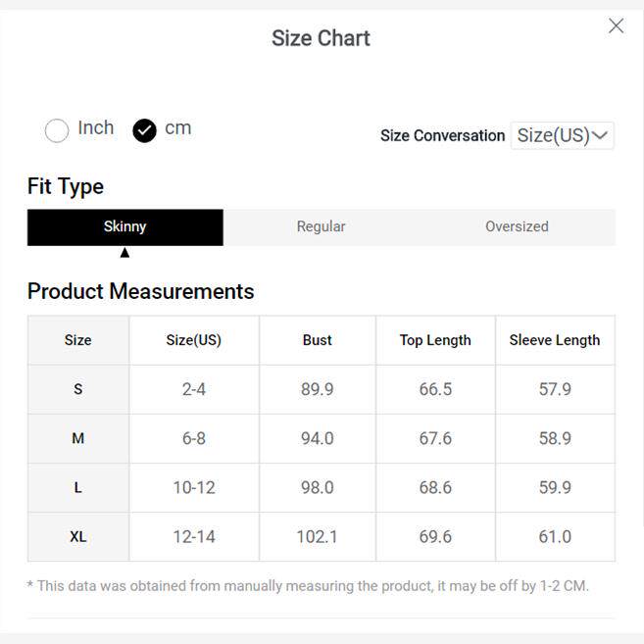The image size is (644, 644).
Task: Select the cm unit radio button
Action: (144, 129)
